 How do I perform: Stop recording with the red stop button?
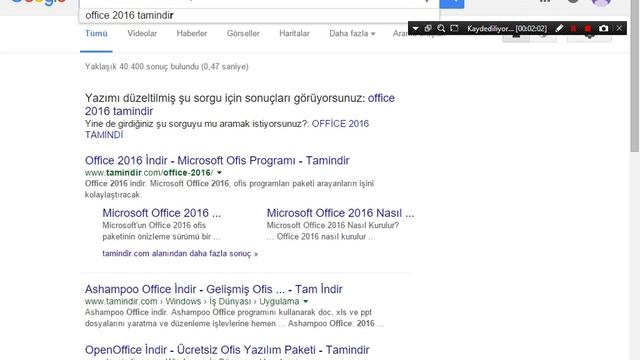pos(588,29)
